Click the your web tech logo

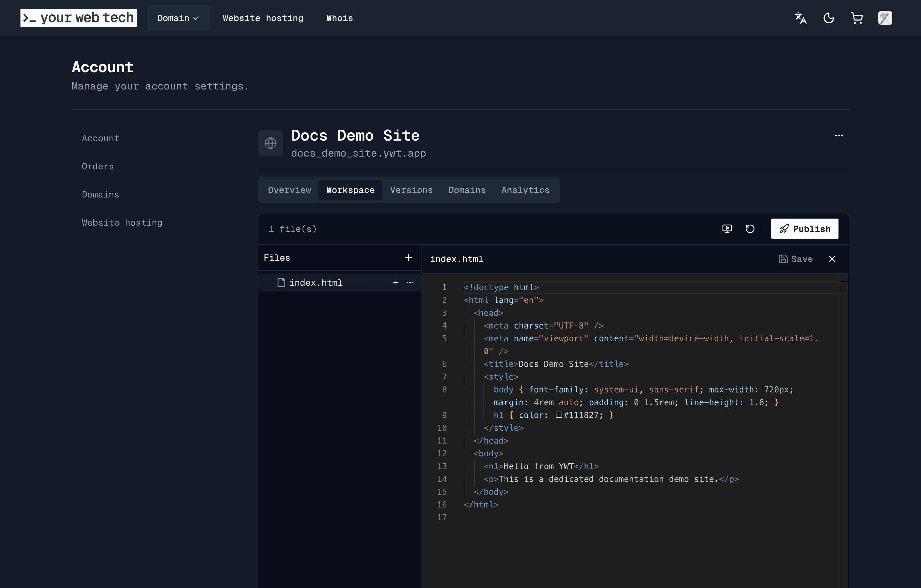pos(78,18)
